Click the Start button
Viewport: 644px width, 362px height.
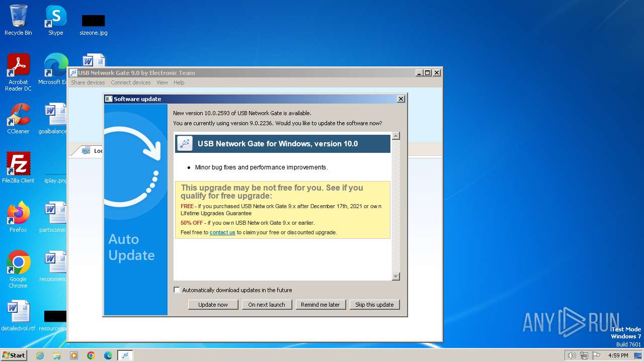click(14, 355)
